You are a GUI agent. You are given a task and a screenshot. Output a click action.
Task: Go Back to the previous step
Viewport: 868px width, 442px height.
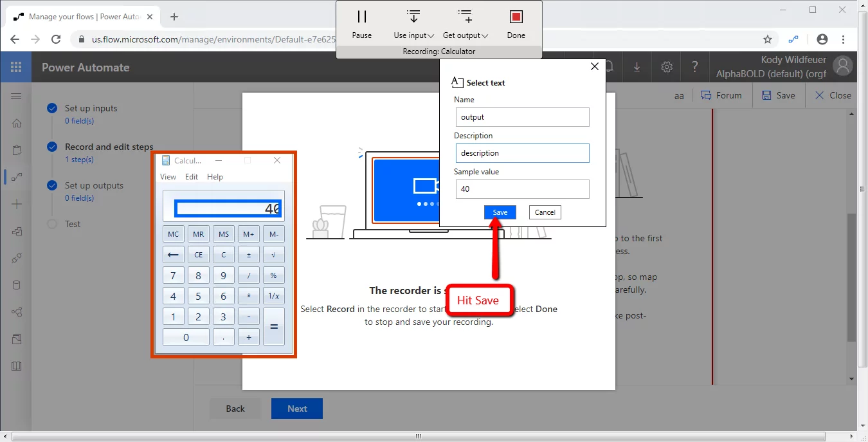pos(235,409)
